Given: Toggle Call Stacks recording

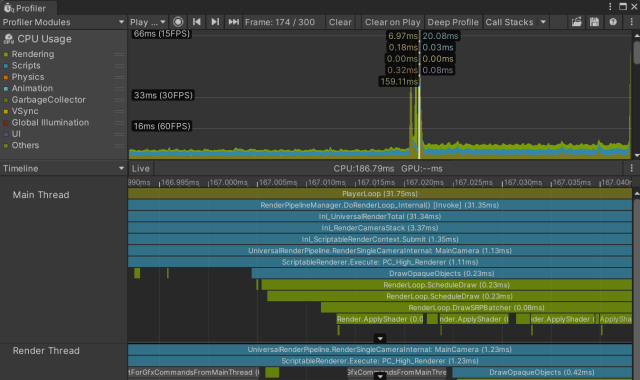Looking at the screenshot, I should [509, 22].
